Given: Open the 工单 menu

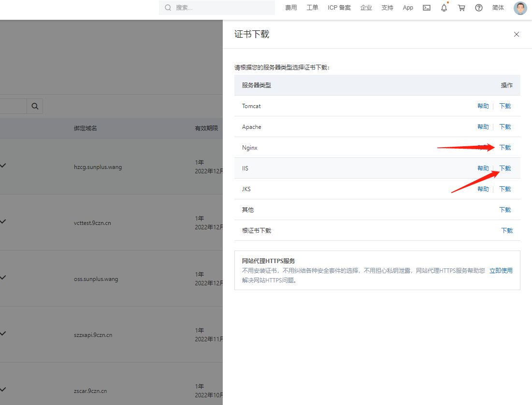Looking at the screenshot, I should pos(312,7).
